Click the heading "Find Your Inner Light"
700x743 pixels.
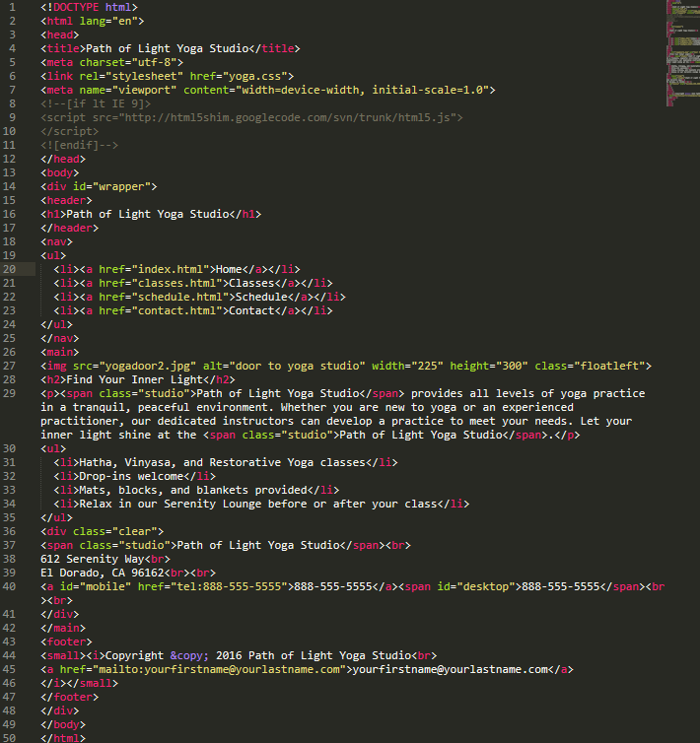tap(135, 379)
